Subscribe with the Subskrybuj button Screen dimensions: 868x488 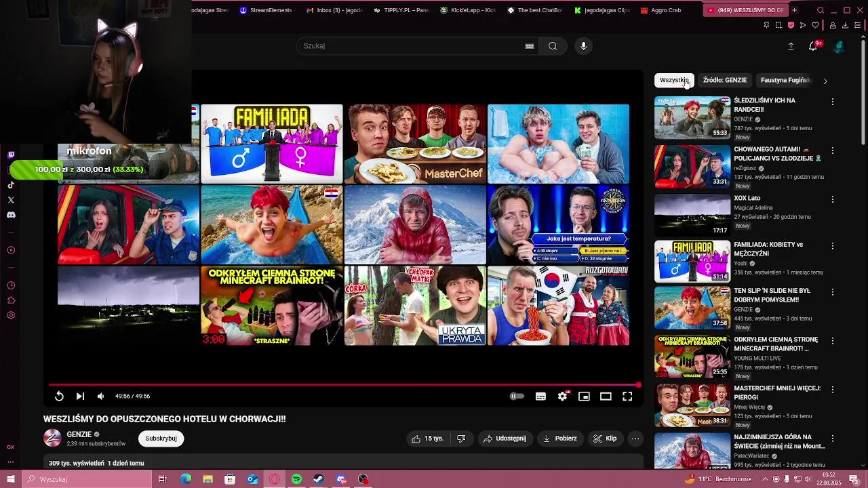(161, 439)
